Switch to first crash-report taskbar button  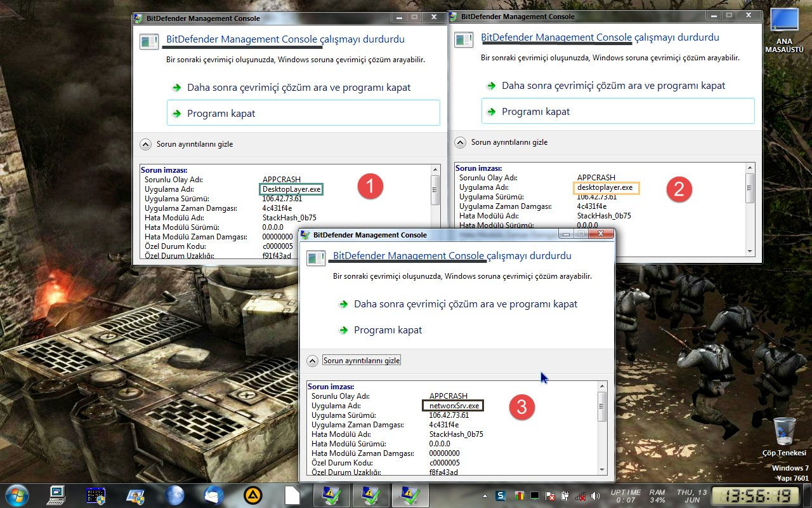point(332,495)
